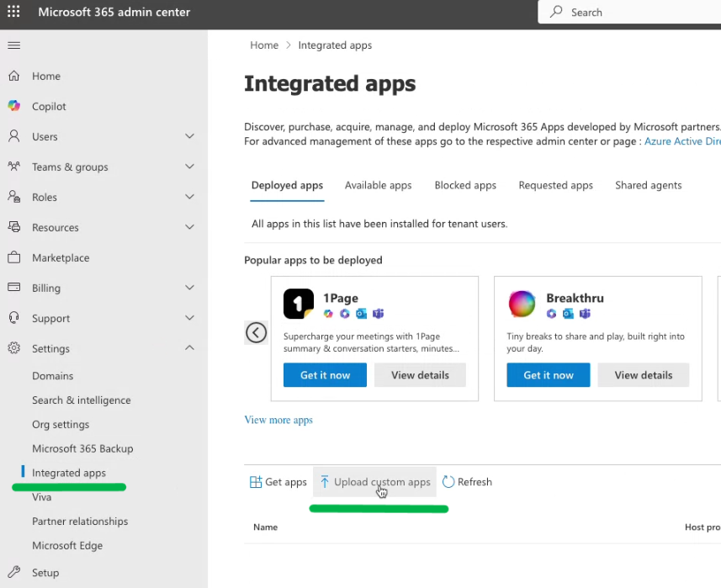The width and height of the screenshot is (721, 588).
Task: Open Org settings
Action: pos(61,424)
